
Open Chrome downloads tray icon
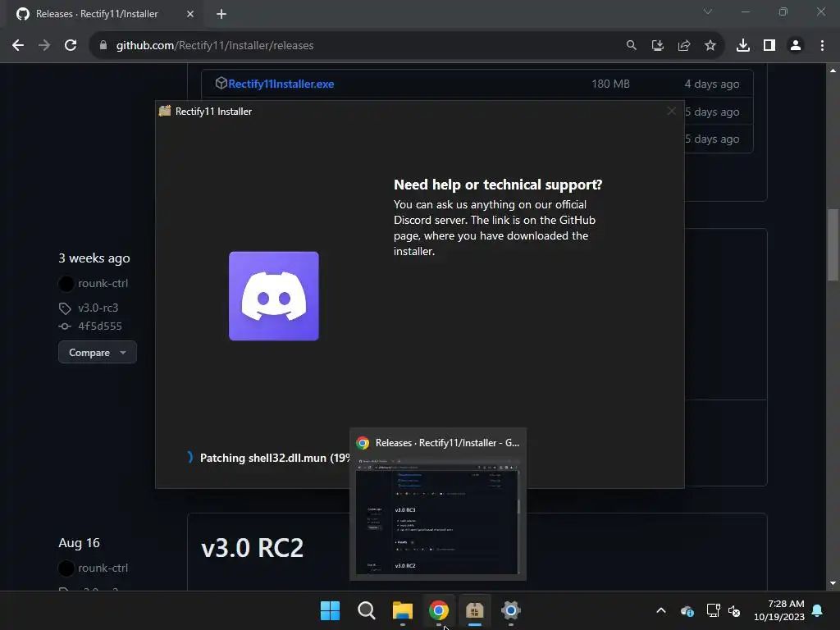(x=743, y=46)
